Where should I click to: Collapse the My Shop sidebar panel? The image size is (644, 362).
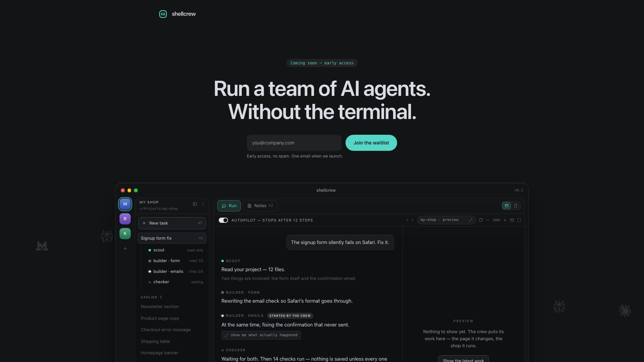point(195,204)
